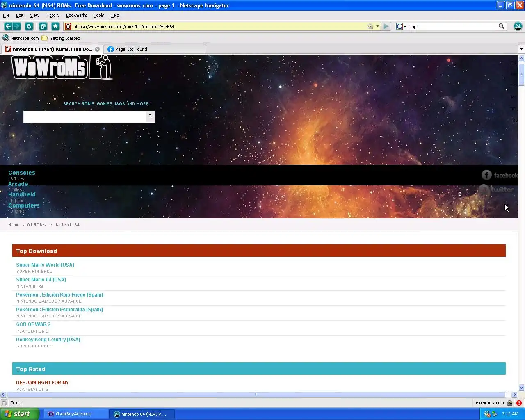The width and height of the screenshot is (525, 420).
Task: Open the View menu
Action: pyautogui.click(x=34, y=15)
